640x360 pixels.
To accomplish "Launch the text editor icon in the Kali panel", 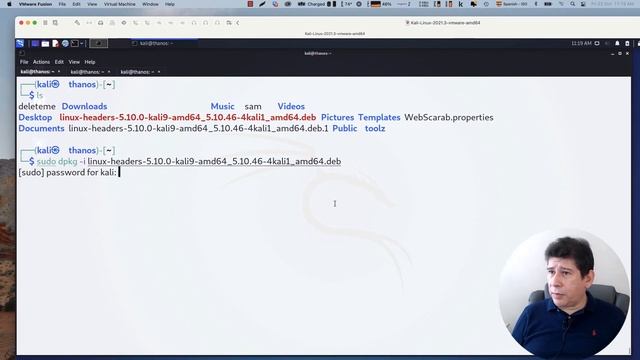I will point(55,43).
